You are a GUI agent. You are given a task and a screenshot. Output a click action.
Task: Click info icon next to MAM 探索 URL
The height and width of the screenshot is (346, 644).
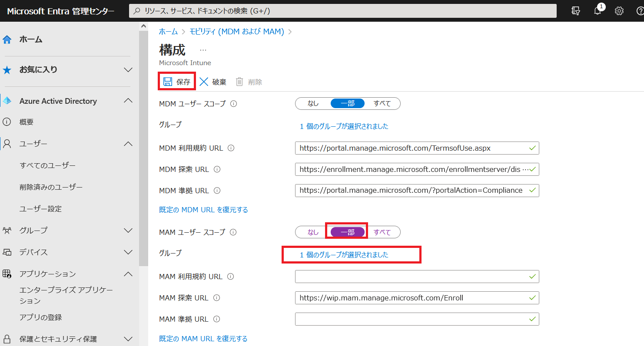(x=216, y=298)
